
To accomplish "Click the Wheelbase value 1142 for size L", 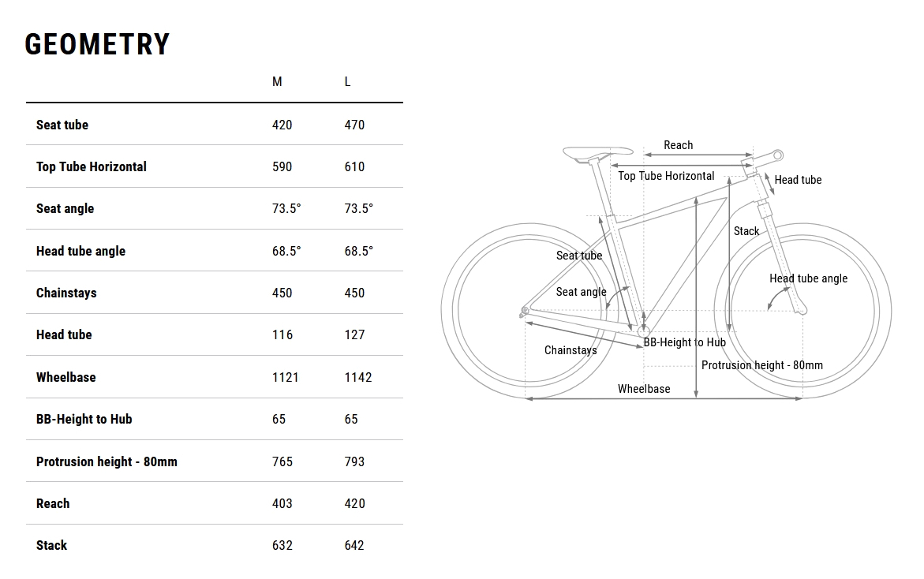I will pos(357,377).
